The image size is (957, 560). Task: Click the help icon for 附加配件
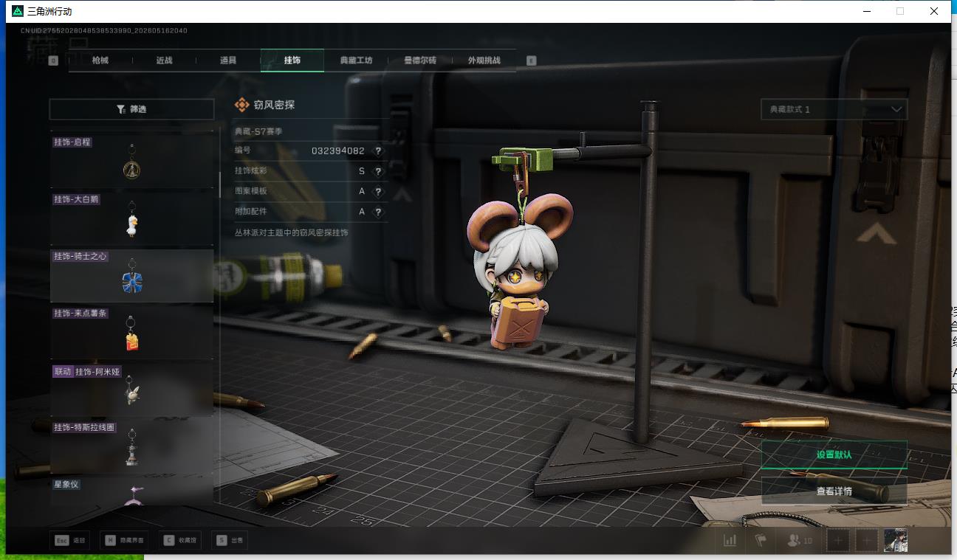[x=378, y=212]
